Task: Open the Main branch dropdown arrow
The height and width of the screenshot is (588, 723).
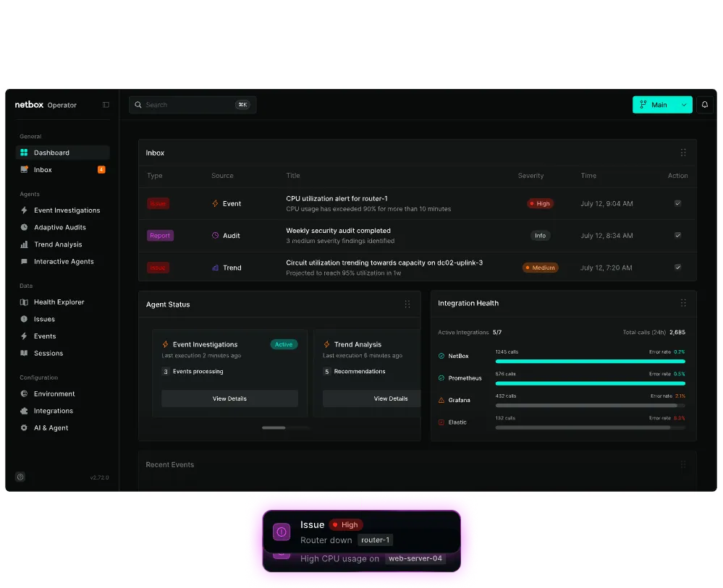Action: coord(684,105)
